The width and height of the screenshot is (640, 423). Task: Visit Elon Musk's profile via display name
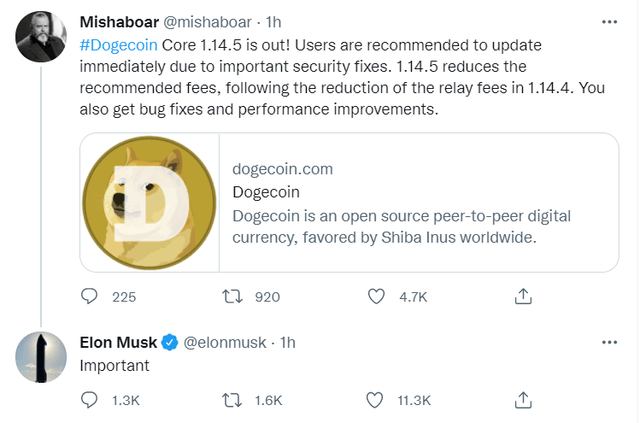[117, 342]
